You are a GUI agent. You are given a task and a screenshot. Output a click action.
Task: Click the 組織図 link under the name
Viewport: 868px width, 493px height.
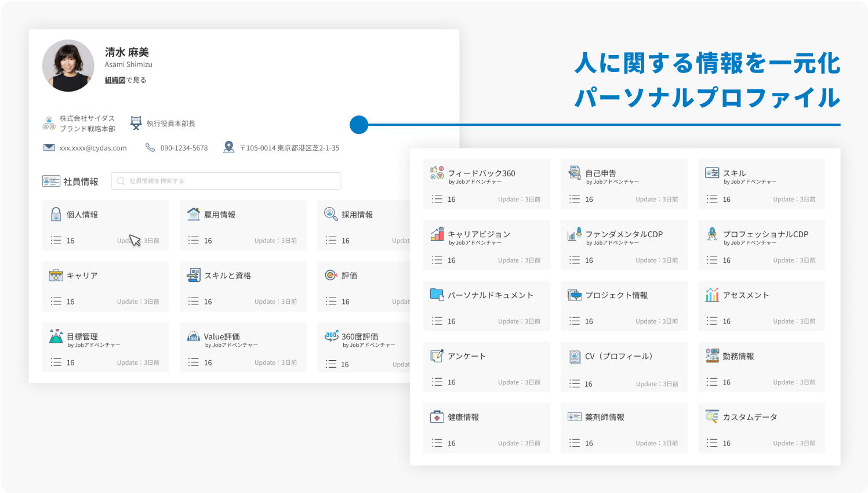tap(115, 80)
